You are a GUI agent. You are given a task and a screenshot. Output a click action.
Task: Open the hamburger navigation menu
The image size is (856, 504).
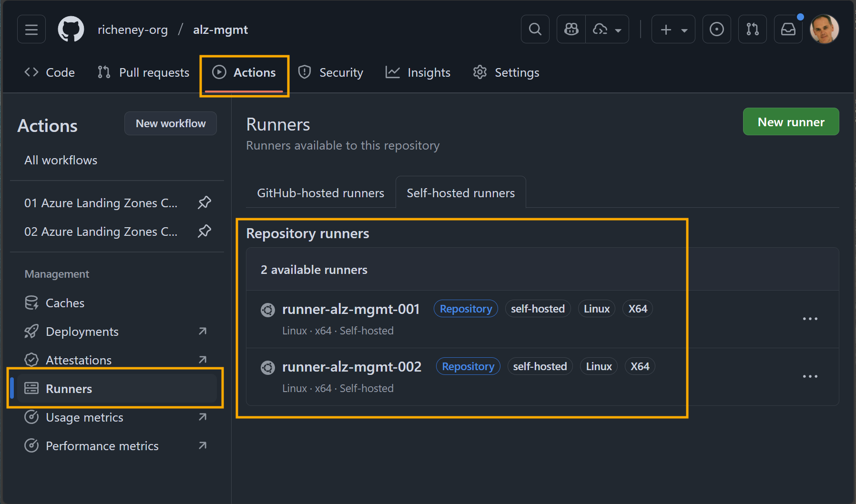pos(31,29)
